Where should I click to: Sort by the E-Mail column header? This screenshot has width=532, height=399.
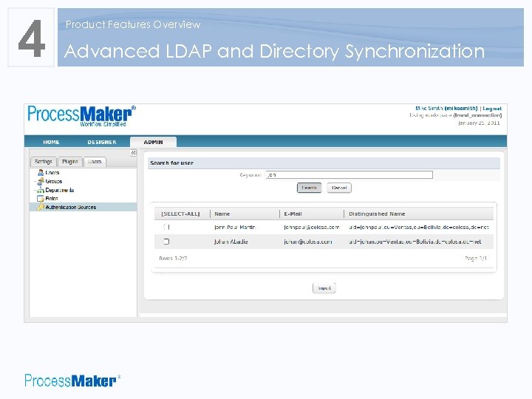point(293,214)
